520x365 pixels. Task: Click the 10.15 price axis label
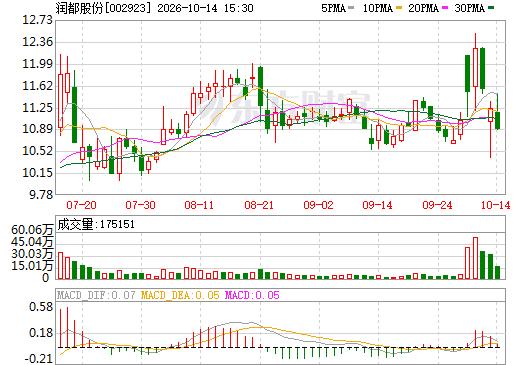pyautogui.click(x=37, y=173)
